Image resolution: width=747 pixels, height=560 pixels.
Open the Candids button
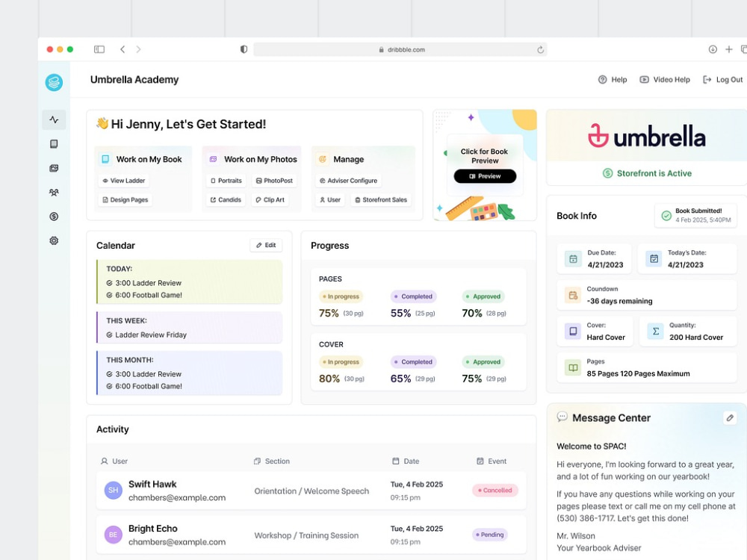226,199
